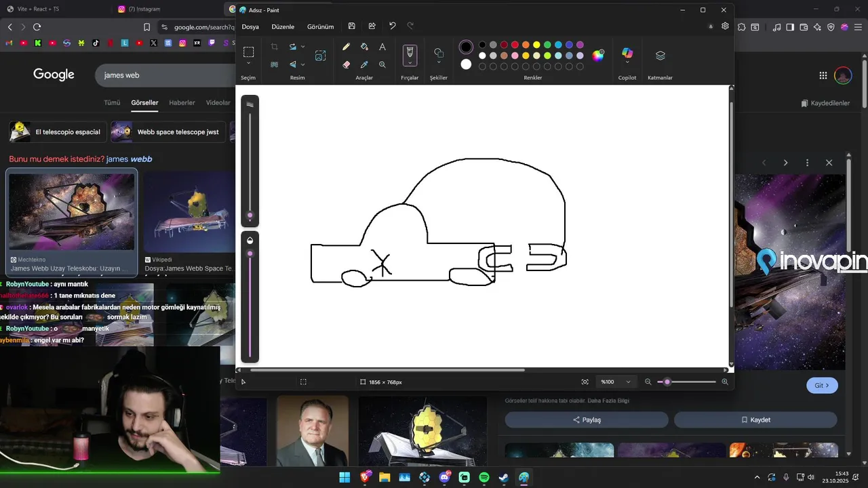
Task: Open the %100 zoom level dropdown
Action: click(x=616, y=382)
